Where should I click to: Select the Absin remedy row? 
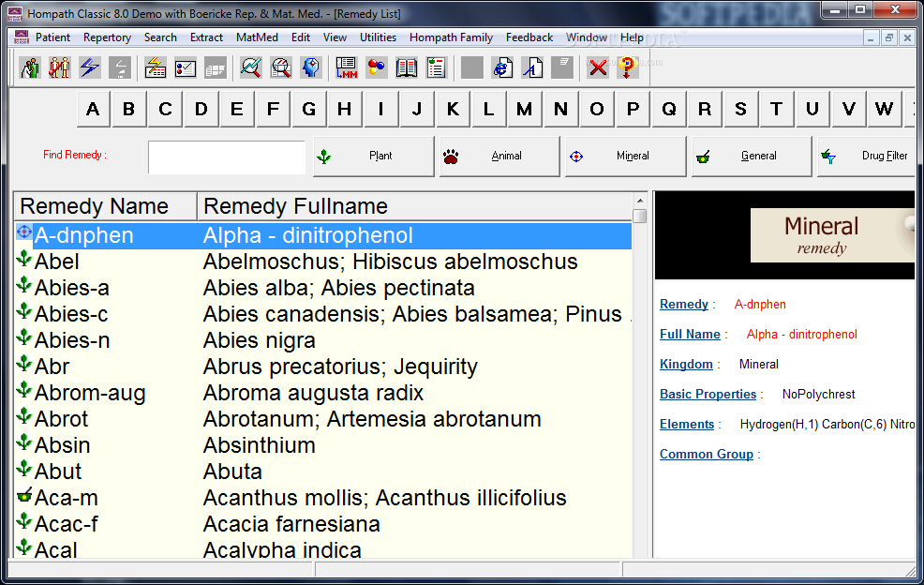pyautogui.click(x=323, y=445)
